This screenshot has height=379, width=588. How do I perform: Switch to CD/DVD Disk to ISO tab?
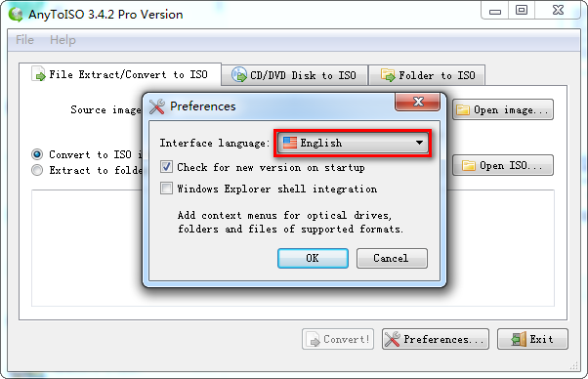[x=294, y=75]
